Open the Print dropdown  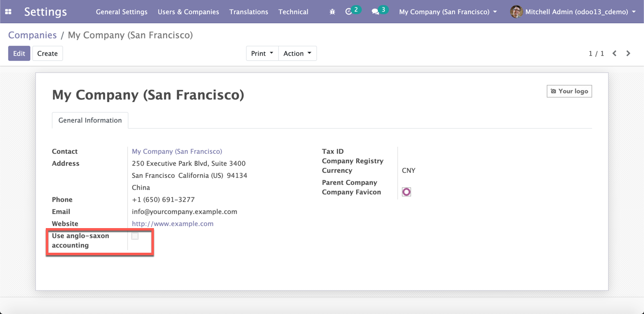point(262,53)
